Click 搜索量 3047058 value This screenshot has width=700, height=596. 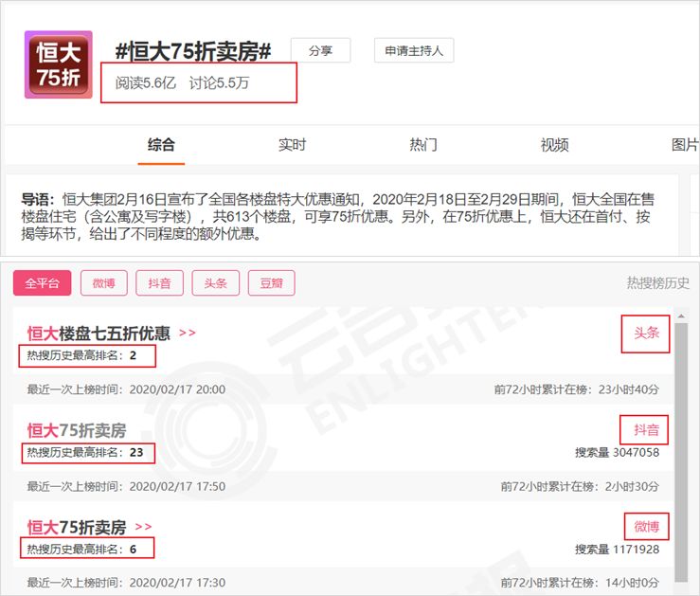tap(617, 452)
